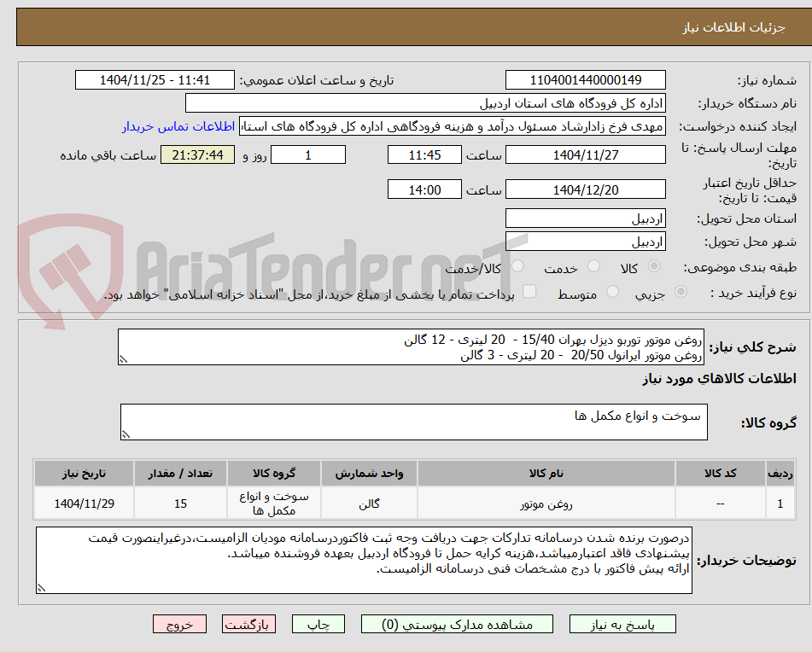
Task: Click the deadline time field 11:45
Action: [424, 154]
